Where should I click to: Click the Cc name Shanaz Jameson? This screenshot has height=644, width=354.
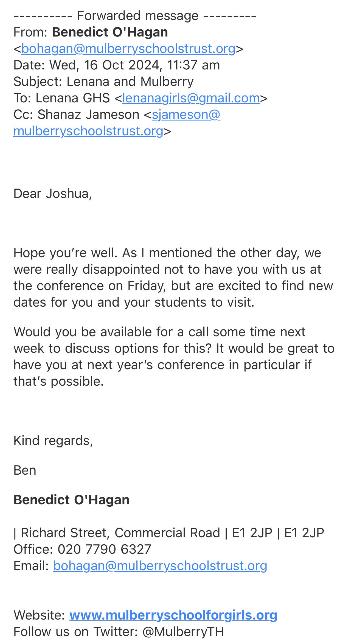(x=88, y=115)
